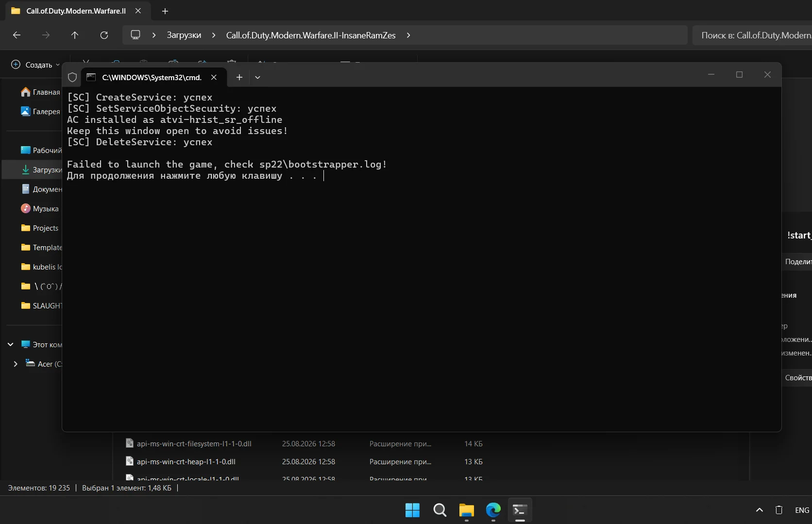812x524 pixels.
Task: Open the Windows Start menu
Action: (x=412, y=510)
